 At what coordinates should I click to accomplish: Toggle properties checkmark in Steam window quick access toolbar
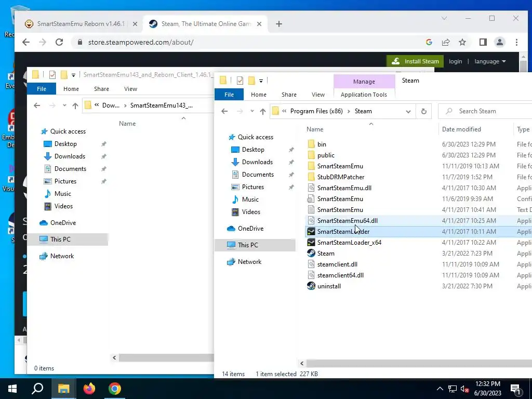[240, 81]
